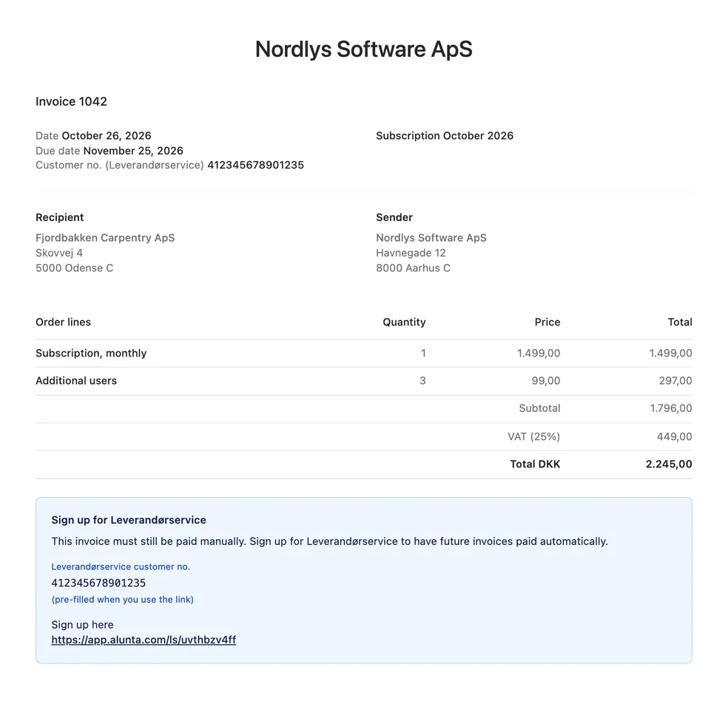
Task: Click line total 297,00
Action: pos(675,381)
